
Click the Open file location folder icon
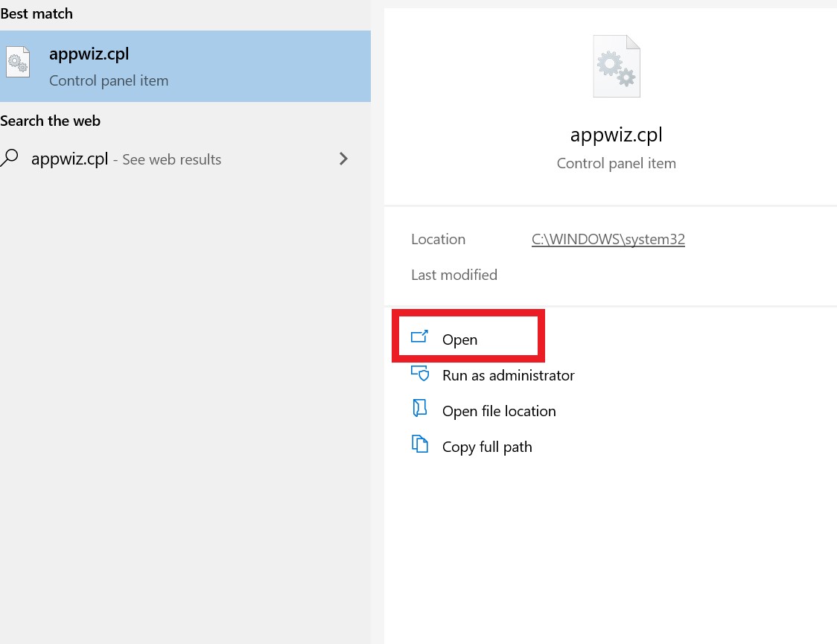(420, 409)
